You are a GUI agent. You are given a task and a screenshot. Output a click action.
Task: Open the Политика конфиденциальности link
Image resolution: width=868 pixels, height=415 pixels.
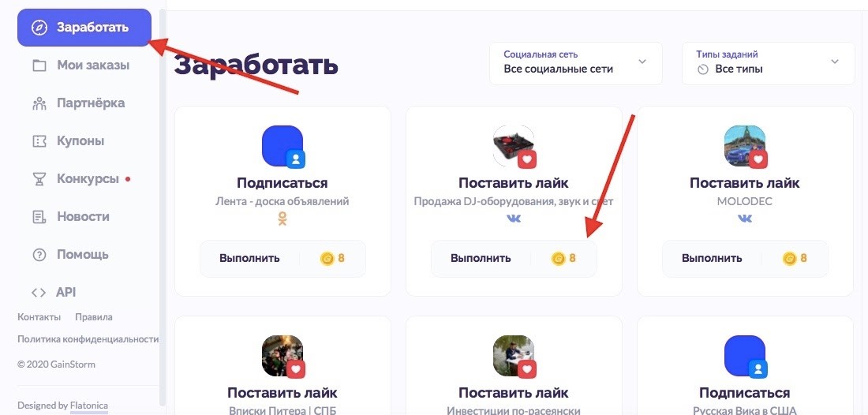coord(88,339)
